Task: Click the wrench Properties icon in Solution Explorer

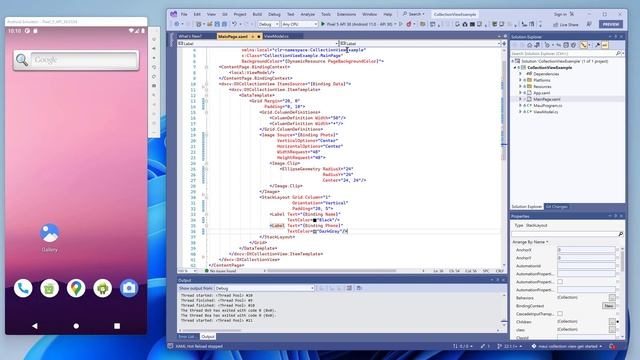Action: point(597,45)
